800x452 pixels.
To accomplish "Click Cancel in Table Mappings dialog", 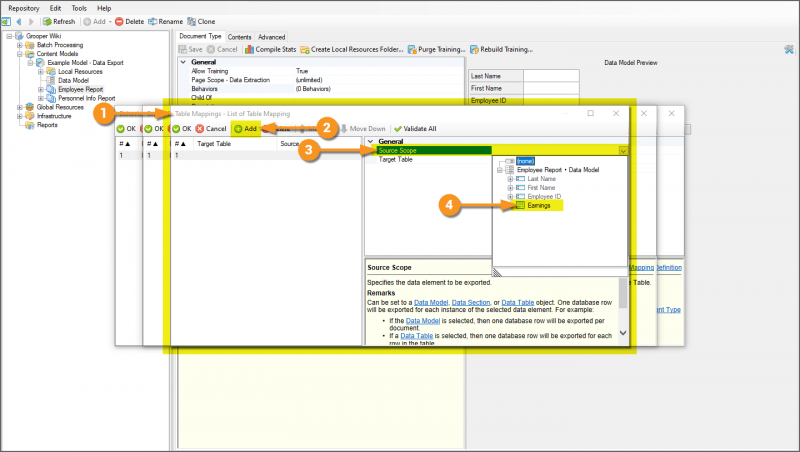I will [x=211, y=129].
